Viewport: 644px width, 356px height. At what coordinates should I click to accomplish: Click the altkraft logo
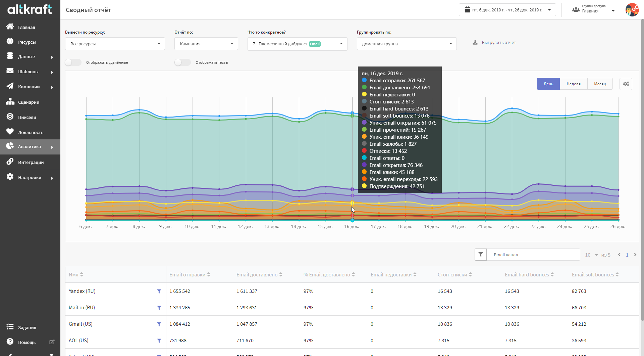click(x=30, y=9)
